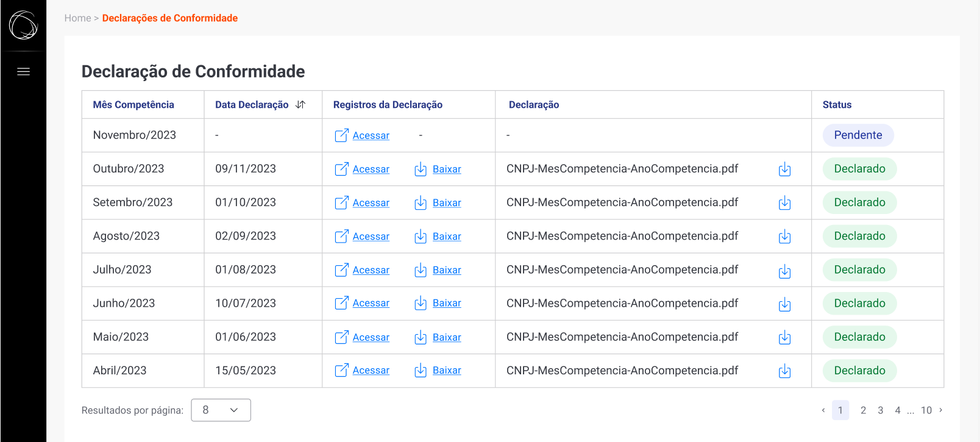The width and height of the screenshot is (980, 442).
Task: Click Baixar link for Julho/2023
Action: (x=447, y=269)
